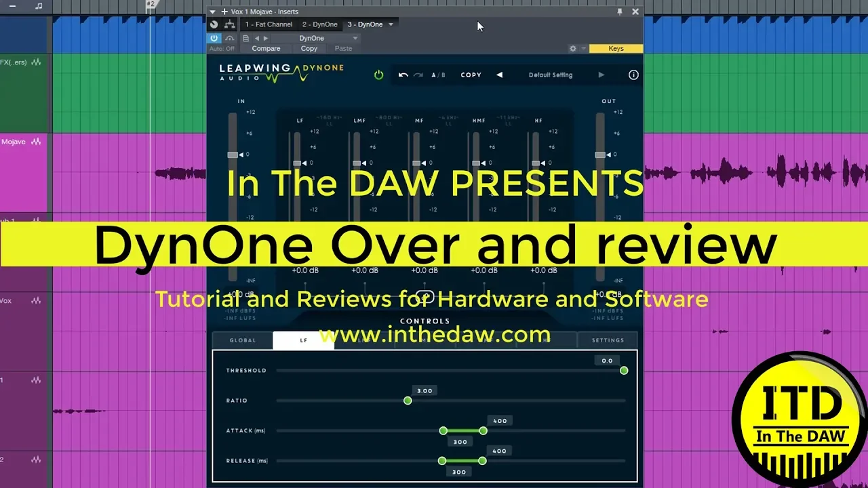
Task: Open the SETTINGS controls tab
Action: [608, 340]
